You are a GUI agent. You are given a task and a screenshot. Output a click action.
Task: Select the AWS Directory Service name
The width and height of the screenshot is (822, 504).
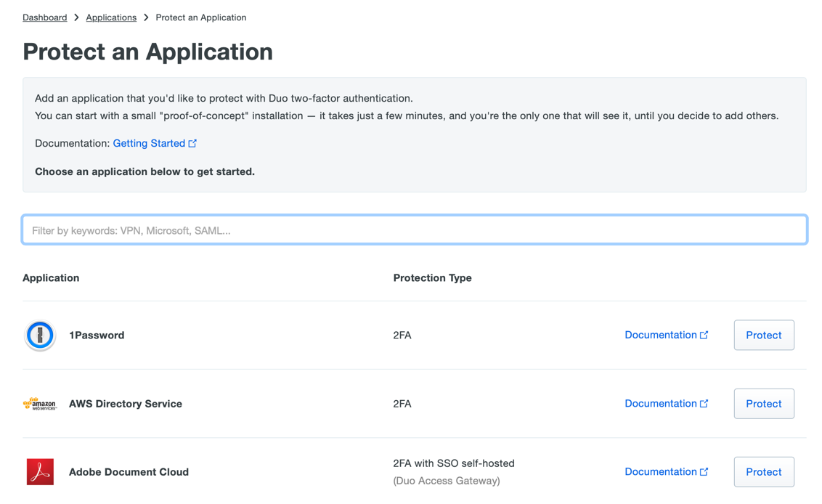[125, 404]
